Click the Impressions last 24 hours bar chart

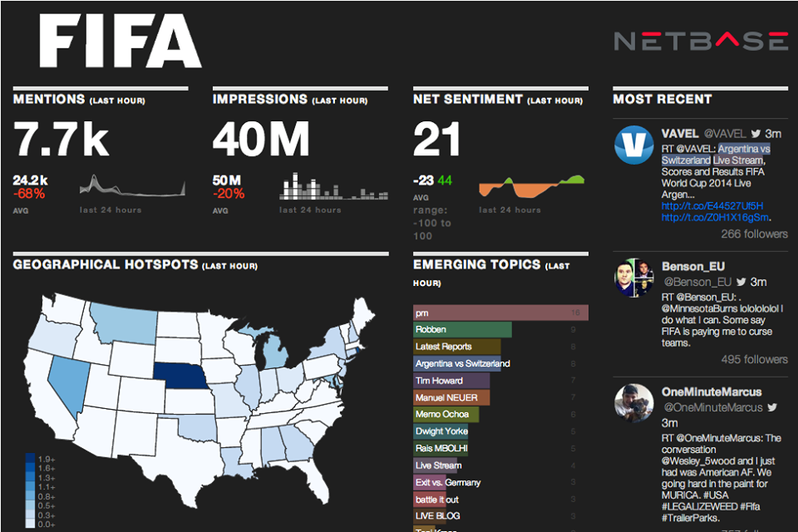328,187
